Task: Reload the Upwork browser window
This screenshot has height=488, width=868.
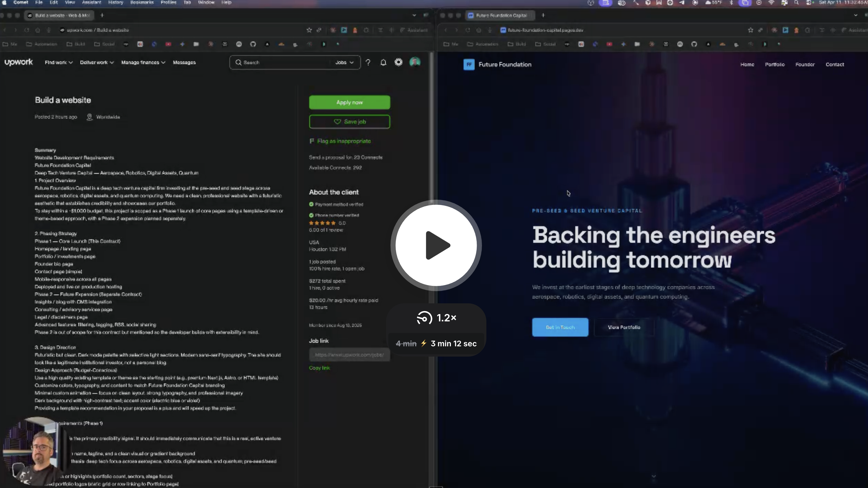Action: [26, 30]
